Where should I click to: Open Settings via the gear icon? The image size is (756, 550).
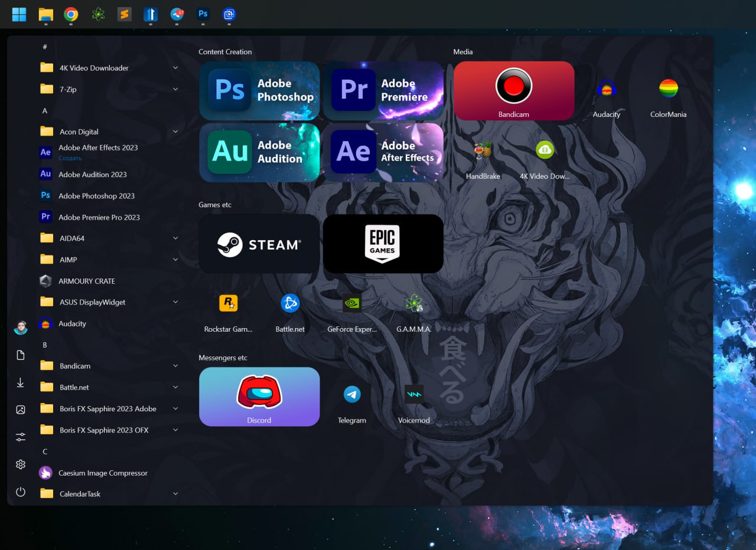click(x=21, y=464)
